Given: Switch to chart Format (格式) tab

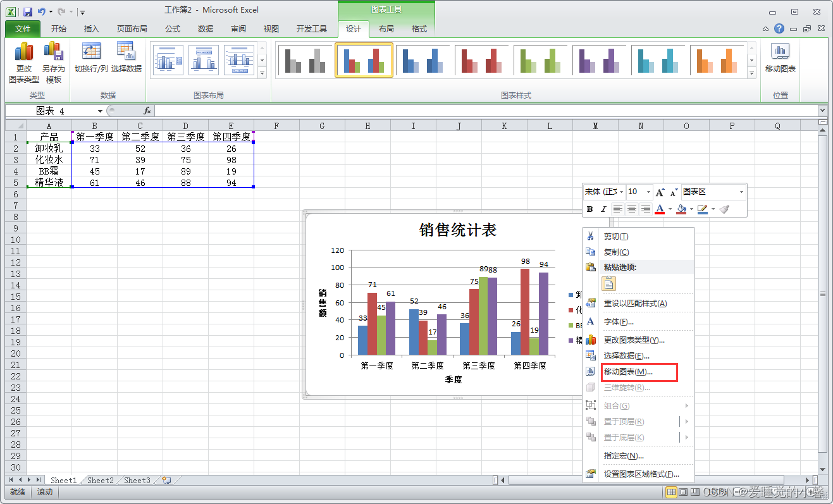Looking at the screenshot, I should (x=419, y=28).
